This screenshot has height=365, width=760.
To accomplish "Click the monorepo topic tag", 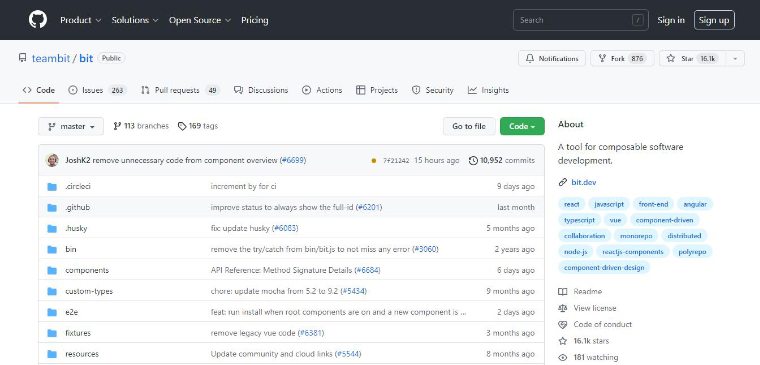I will click(x=636, y=236).
